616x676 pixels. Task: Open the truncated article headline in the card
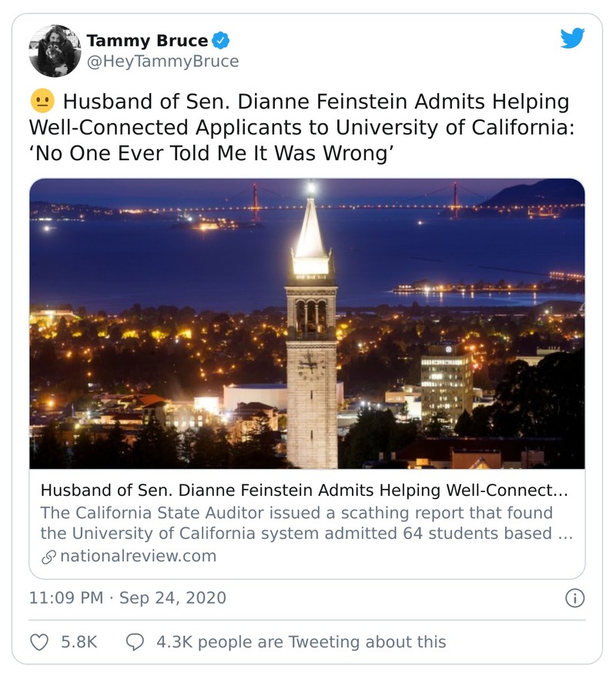point(306,490)
